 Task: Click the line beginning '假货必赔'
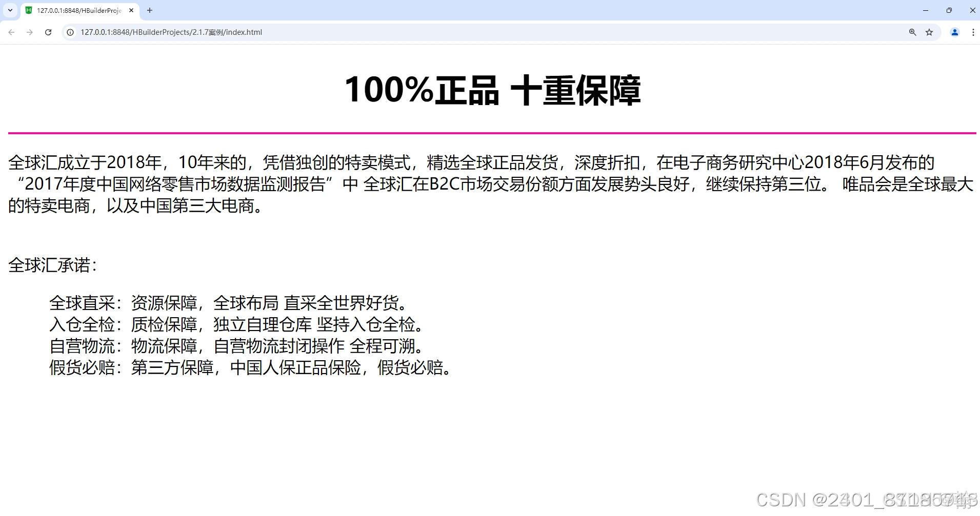(x=251, y=367)
